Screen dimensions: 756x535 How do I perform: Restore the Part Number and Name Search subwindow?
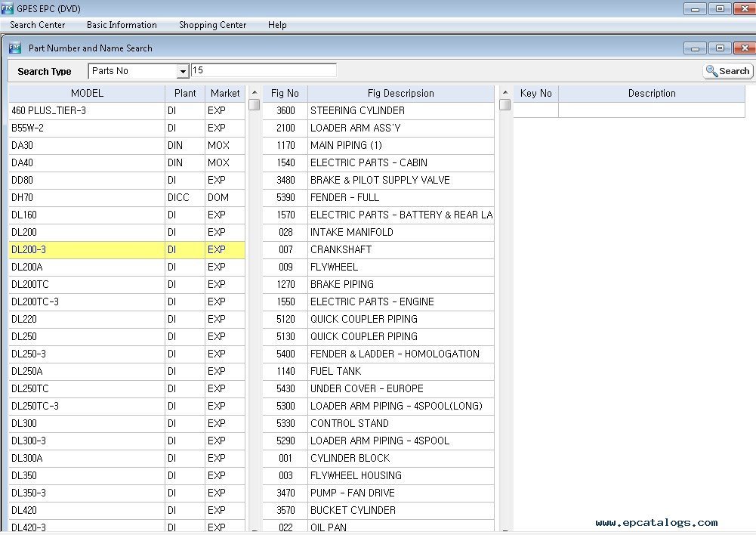(719, 48)
